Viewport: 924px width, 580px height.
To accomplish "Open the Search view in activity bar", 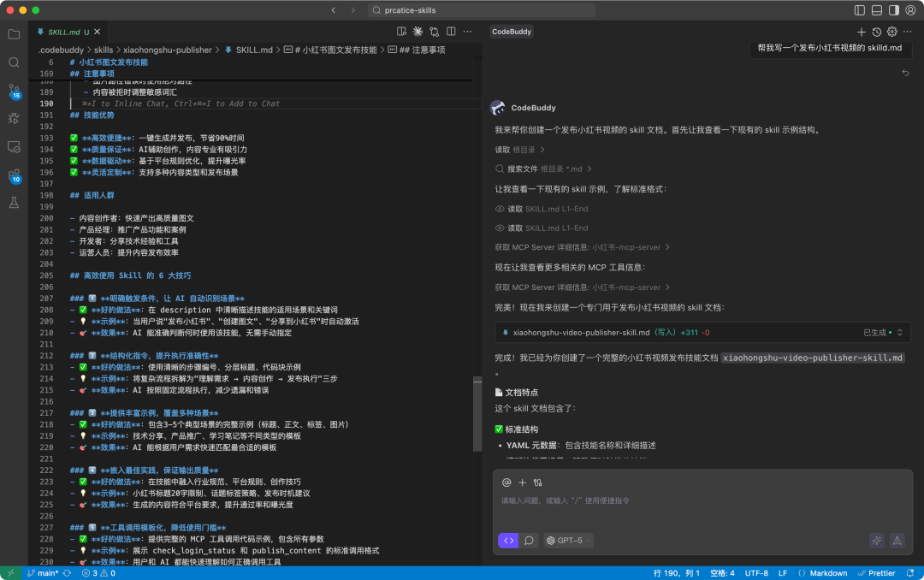I will [x=15, y=62].
